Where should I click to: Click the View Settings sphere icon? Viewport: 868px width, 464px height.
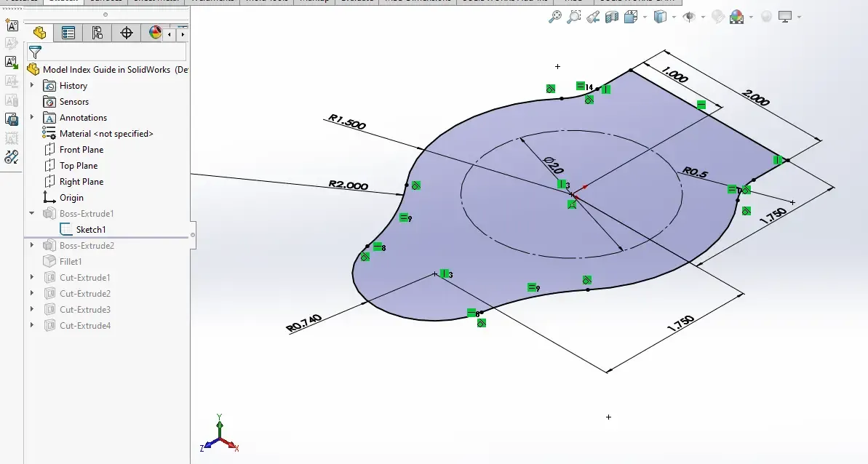[x=767, y=17]
